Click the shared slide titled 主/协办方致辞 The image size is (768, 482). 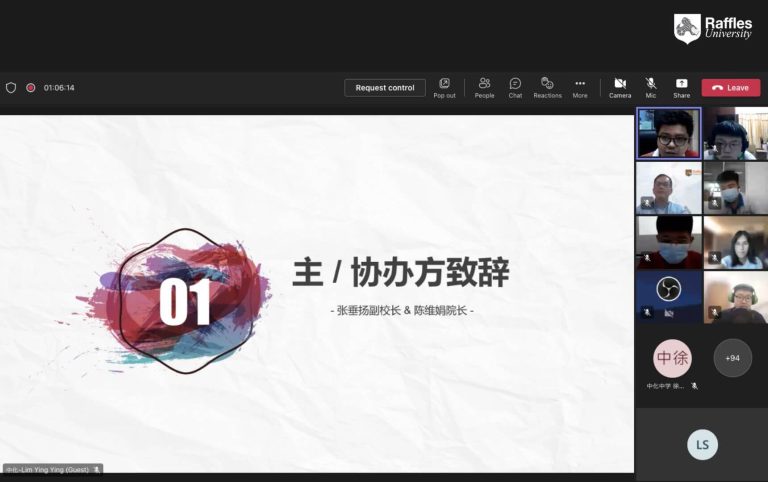click(x=316, y=292)
